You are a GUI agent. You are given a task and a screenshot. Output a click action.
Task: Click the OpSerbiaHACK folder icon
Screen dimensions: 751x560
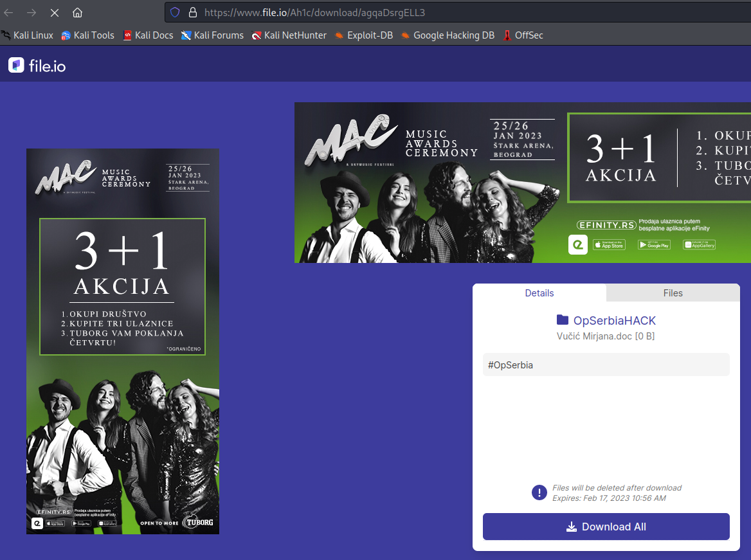point(563,320)
